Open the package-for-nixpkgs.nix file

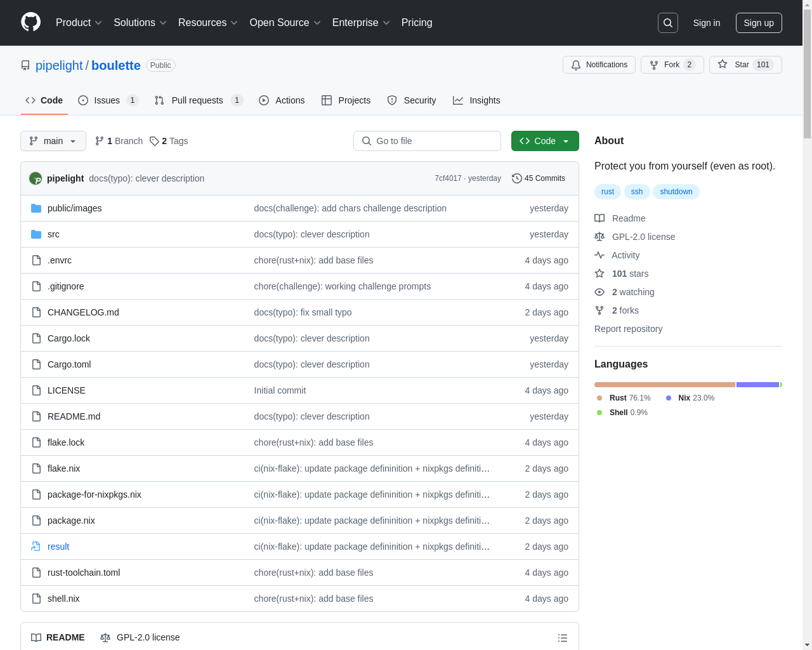(x=95, y=494)
